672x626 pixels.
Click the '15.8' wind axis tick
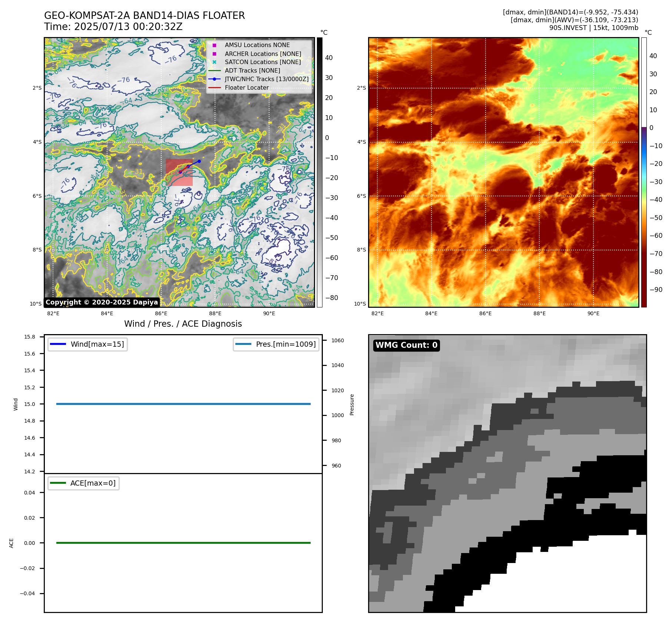pyautogui.click(x=30, y=337)
